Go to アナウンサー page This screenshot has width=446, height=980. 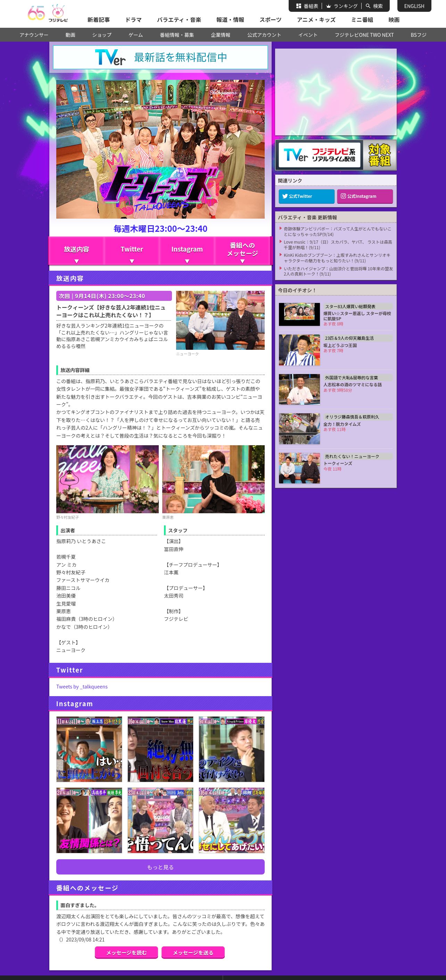pyautogui.click(x=34, y=35)
